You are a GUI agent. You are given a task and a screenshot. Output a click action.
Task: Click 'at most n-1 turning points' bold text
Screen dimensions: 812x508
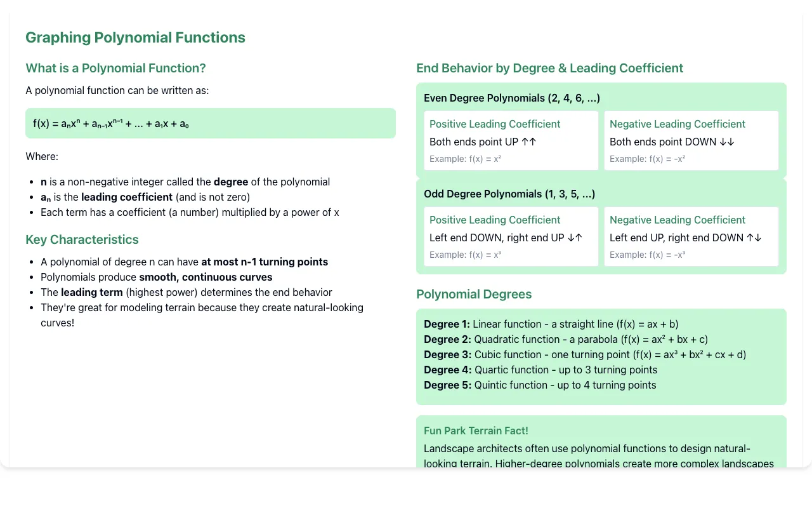[265, 262]
